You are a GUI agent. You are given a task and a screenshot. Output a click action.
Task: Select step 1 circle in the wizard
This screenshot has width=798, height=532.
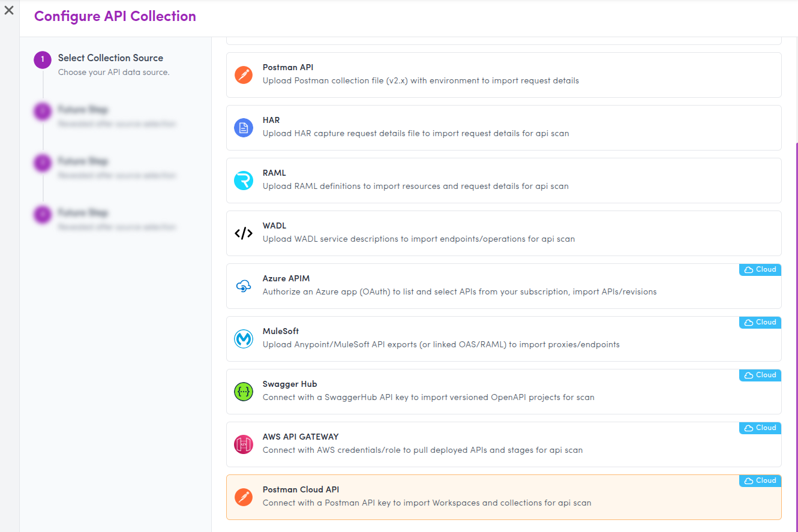point(43,59)
